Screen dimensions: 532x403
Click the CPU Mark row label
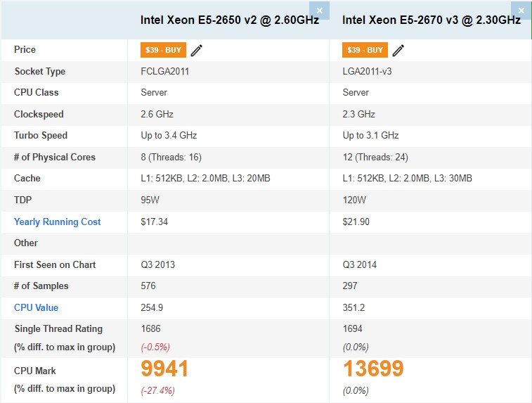point(35,371)
